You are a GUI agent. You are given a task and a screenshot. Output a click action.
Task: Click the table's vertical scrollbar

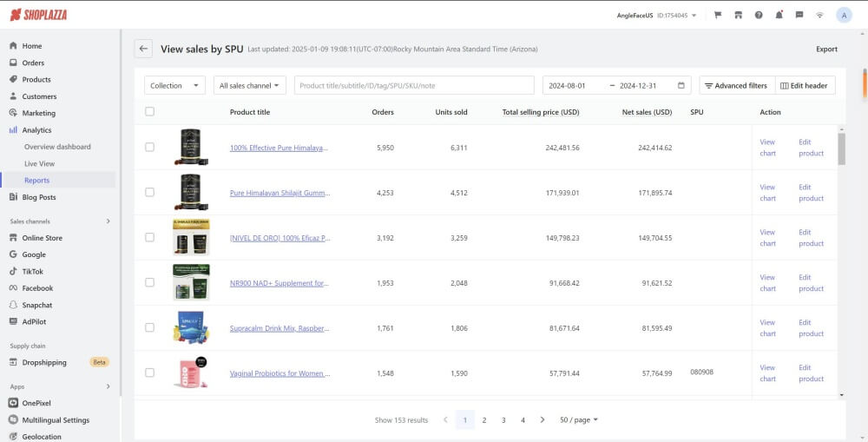(841, 148)
